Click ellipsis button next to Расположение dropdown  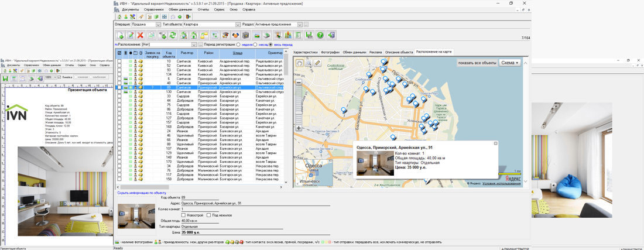coord(200,44)
